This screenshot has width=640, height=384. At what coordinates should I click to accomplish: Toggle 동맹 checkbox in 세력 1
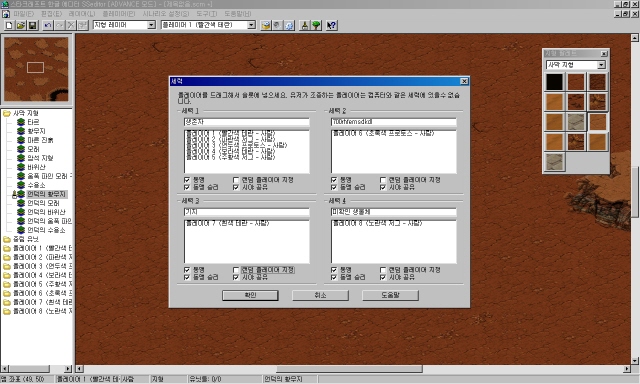[x=187, y=180]
